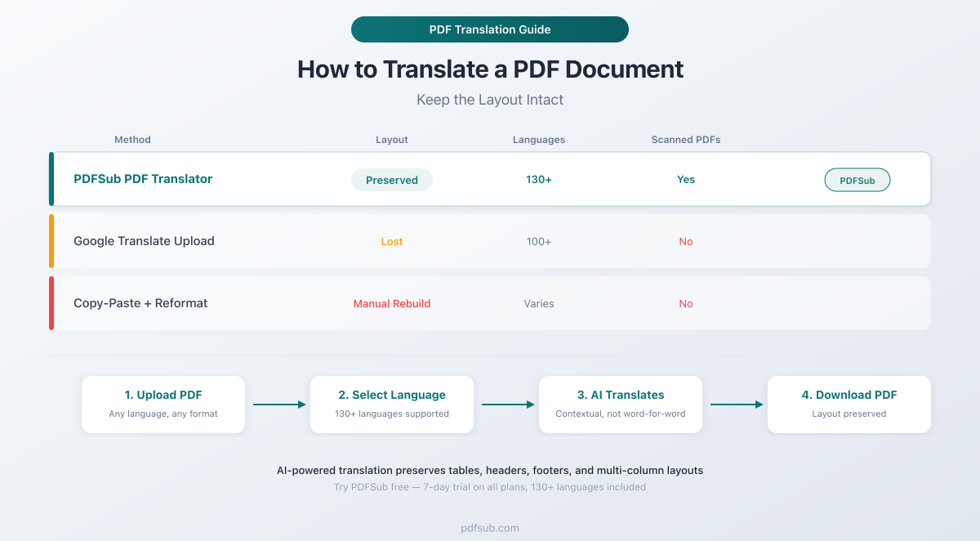980x541 pixels.
Task: Click the pdfsub.com footer link
Action: (x=490, y=528)
